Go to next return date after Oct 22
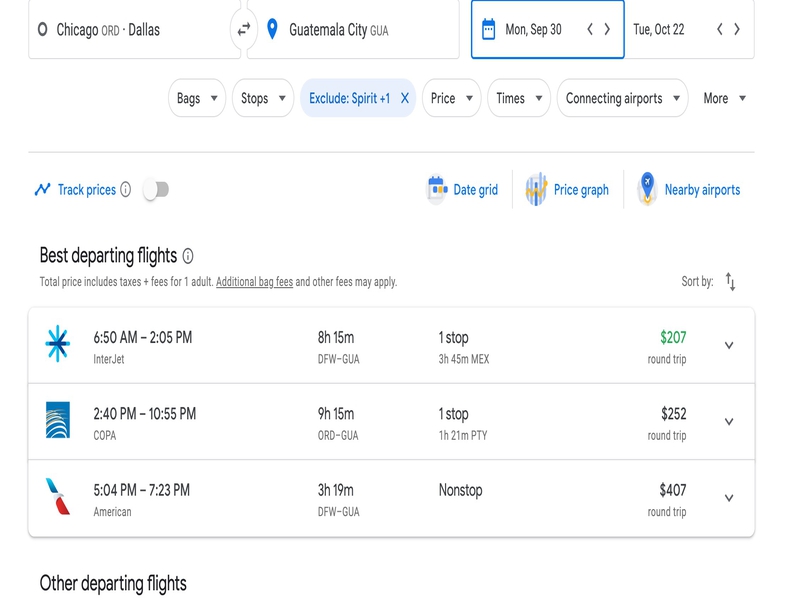The image size is (800, 600). pyautogui.click(x=737, y=29)
